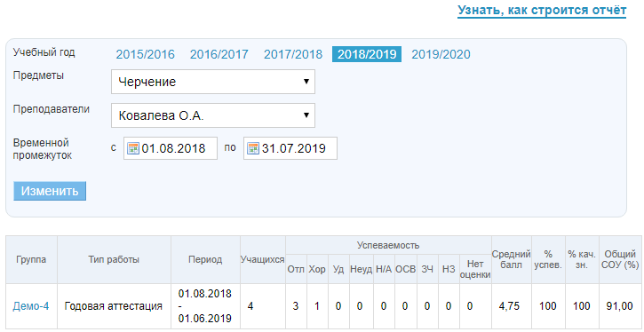The image size is (644, 332).
Task: Click the Отл column header
Action: pos(296,269)
